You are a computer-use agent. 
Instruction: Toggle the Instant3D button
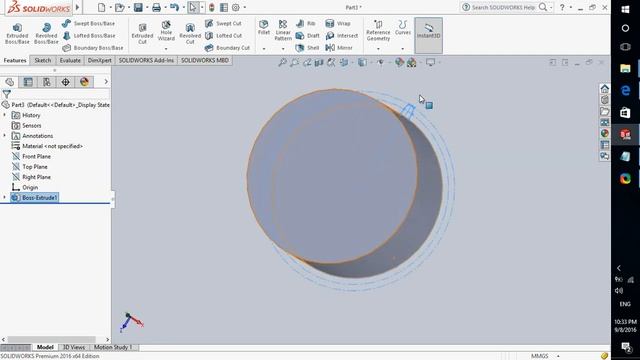(x=428, y=35)
